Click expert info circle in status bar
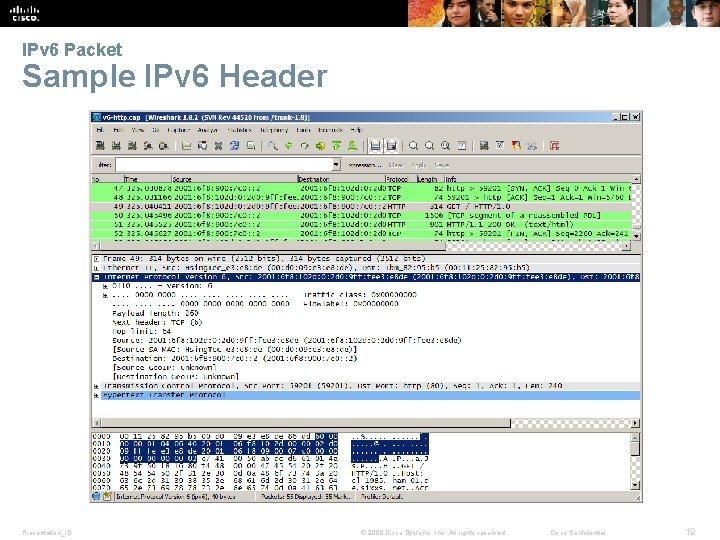Viewport: 720px width, 540px height. coord(96,496)
